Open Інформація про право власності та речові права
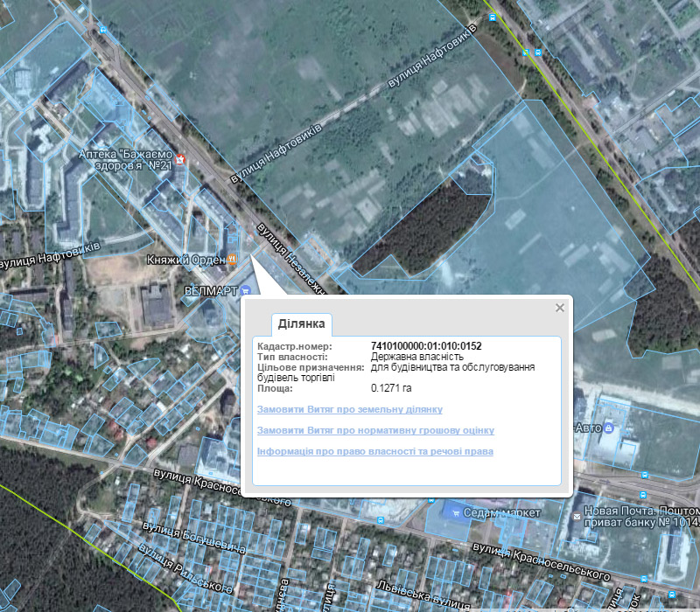Viewport: 700px width, 612px height. tap(375, 451)
